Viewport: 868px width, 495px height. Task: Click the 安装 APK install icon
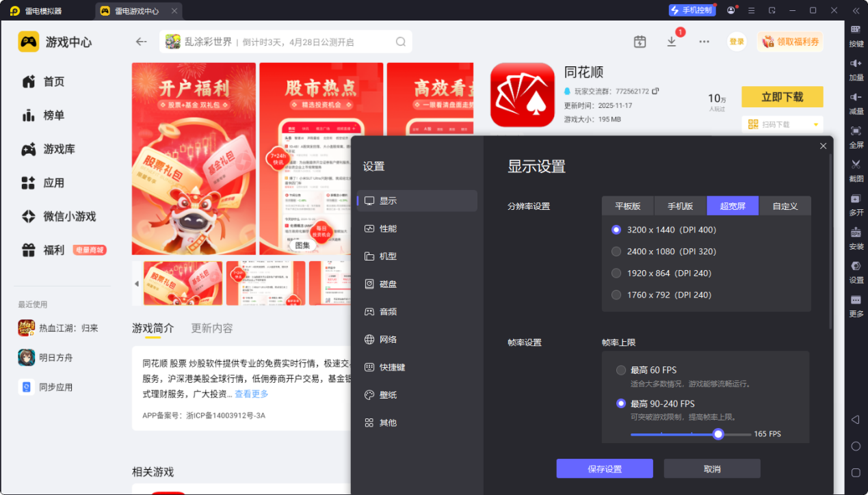pyautogui.click(x=856, y=232)
